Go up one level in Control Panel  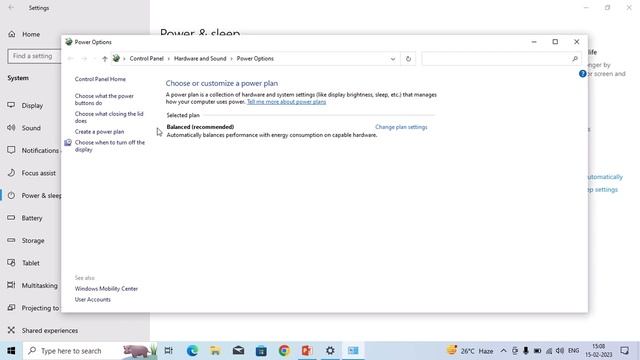pyautogui.click(x=104, y=59)
